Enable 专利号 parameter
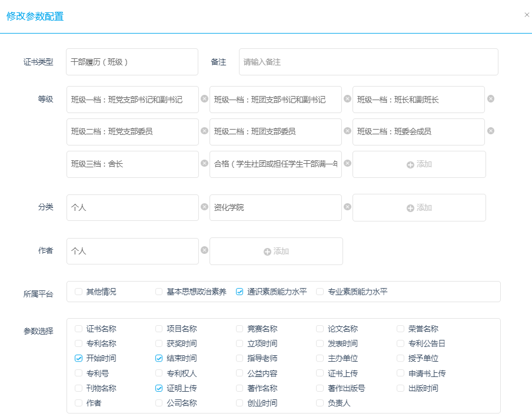This screenshot has height=420, width=532. coord(78,373)
